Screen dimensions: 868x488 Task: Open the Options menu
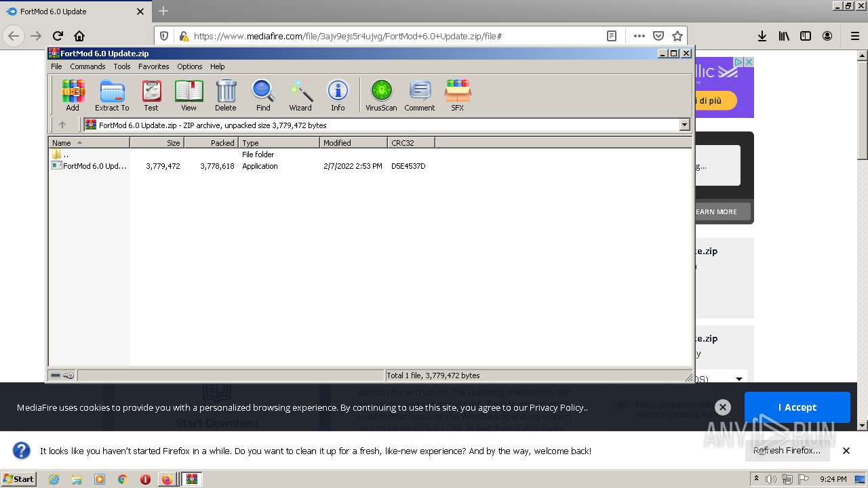click(190, 66)
